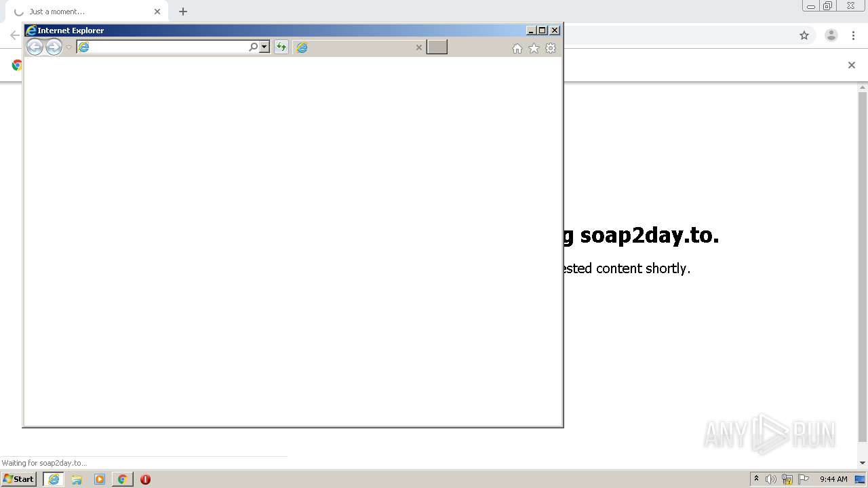Show hidden system tray icons

coord(756,479)
